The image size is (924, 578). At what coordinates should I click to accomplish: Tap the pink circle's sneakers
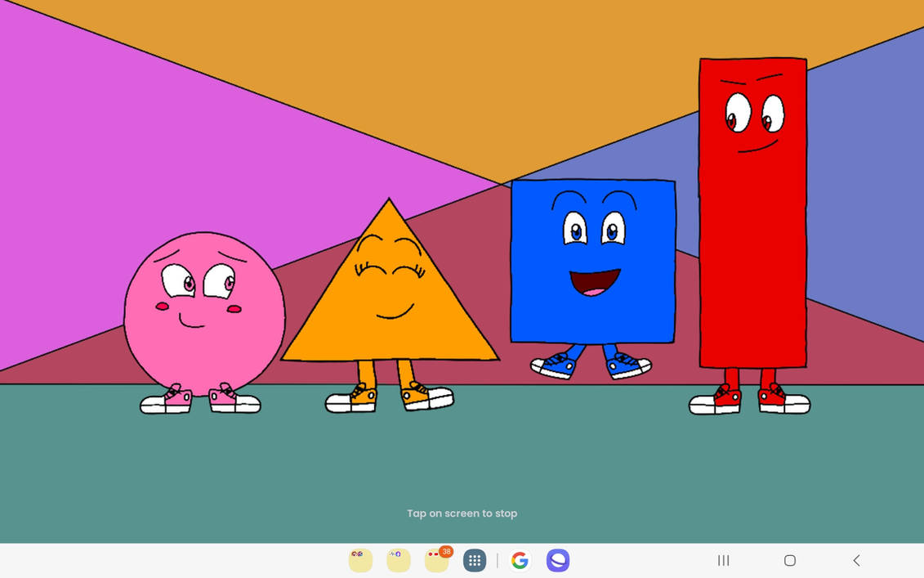pyautogui.click(x=202, y=401)
